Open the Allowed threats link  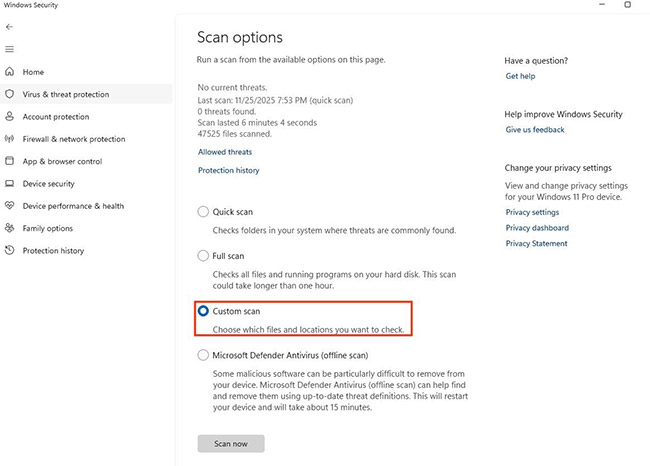pos(225,152)
